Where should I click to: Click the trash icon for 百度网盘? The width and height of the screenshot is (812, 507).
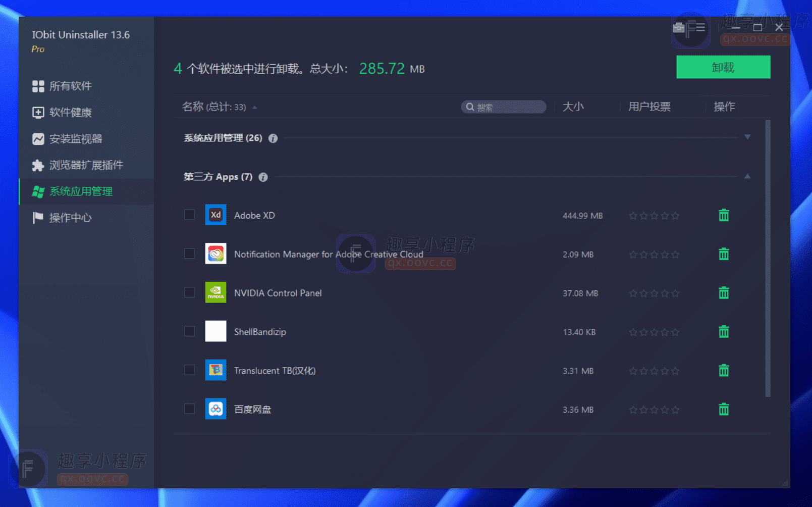pos(724,409)
